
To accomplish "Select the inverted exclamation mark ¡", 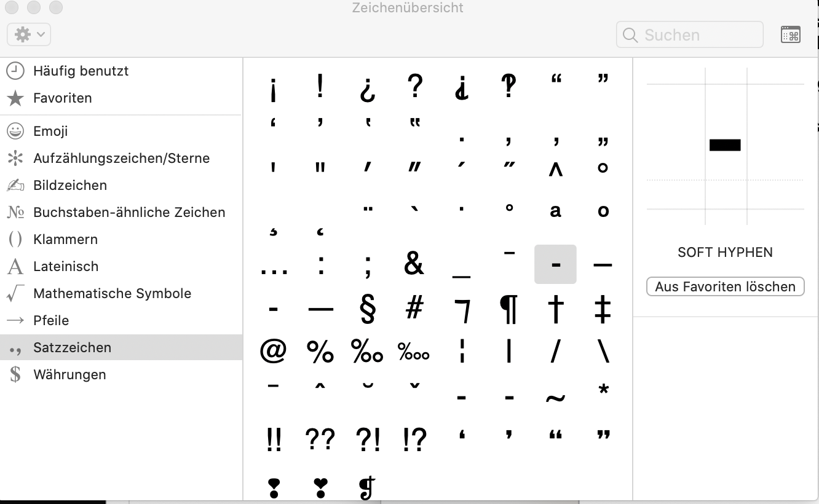I will tap(274, 89).
